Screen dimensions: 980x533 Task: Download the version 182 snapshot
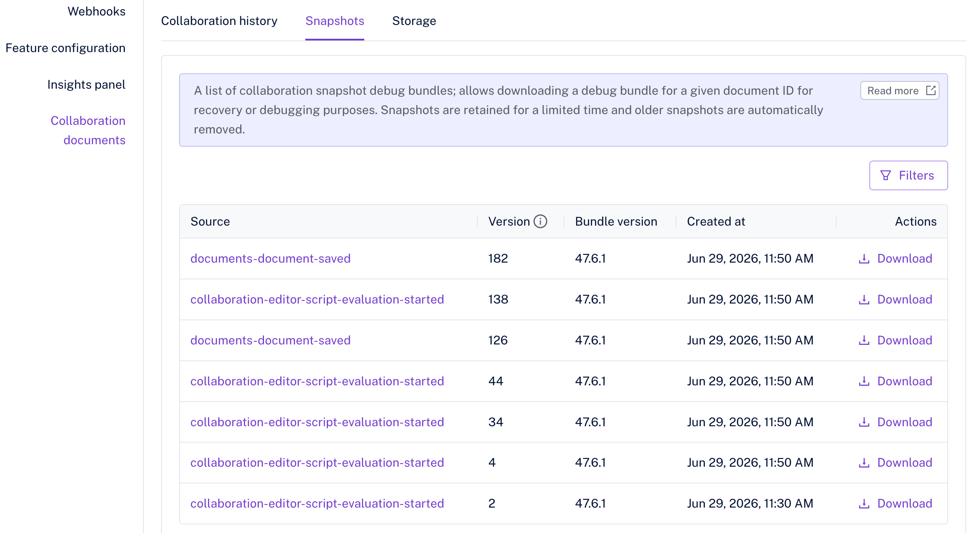coord(896,258)
